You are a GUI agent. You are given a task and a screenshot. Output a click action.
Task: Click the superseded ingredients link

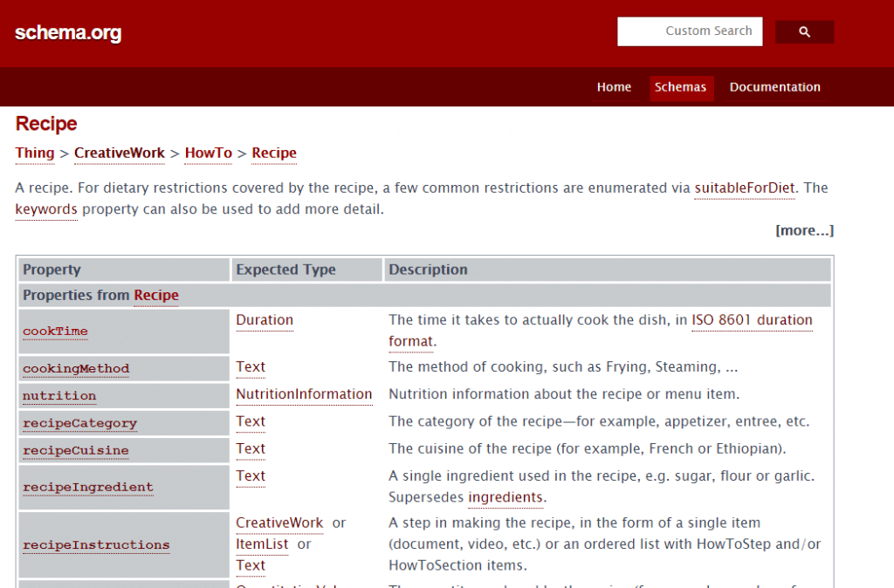[505, 497]
